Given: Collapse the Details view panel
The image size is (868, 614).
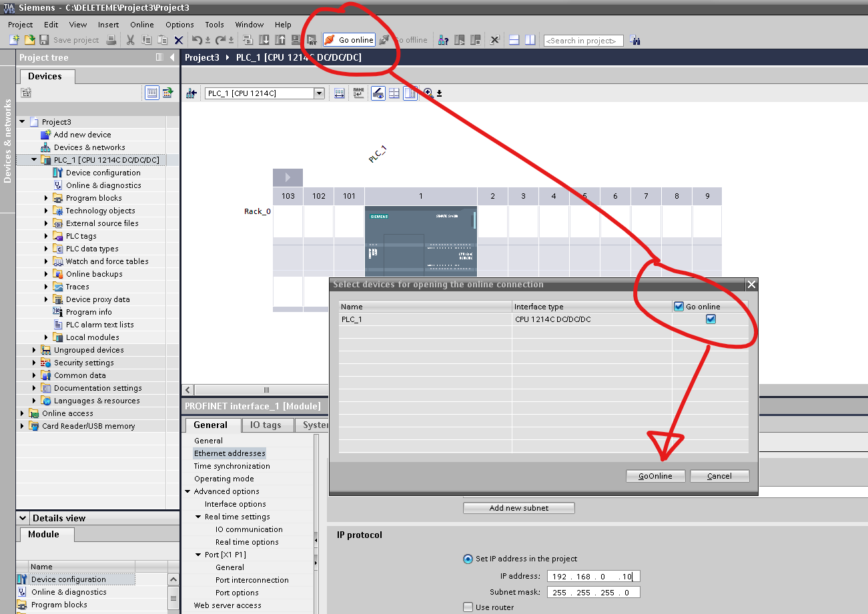Looking at the screenshot, I should (x=23, y=518).
